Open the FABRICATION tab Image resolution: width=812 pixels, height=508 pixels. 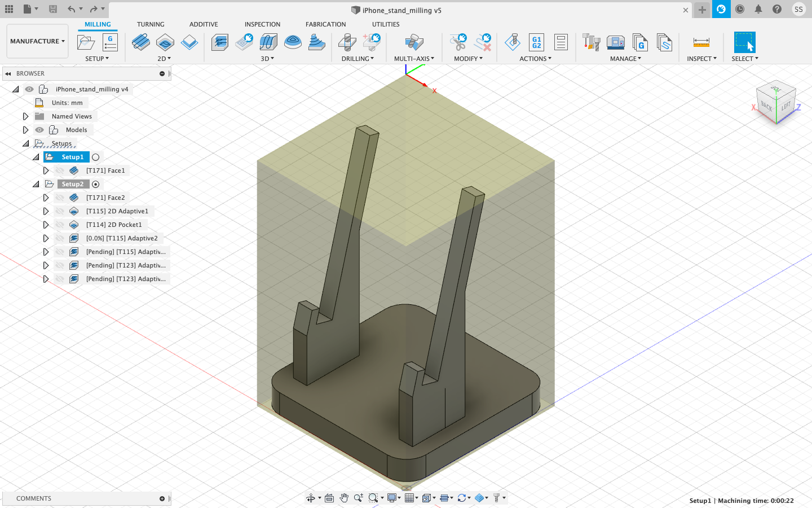pyautogui.click(x=326, y=24)
